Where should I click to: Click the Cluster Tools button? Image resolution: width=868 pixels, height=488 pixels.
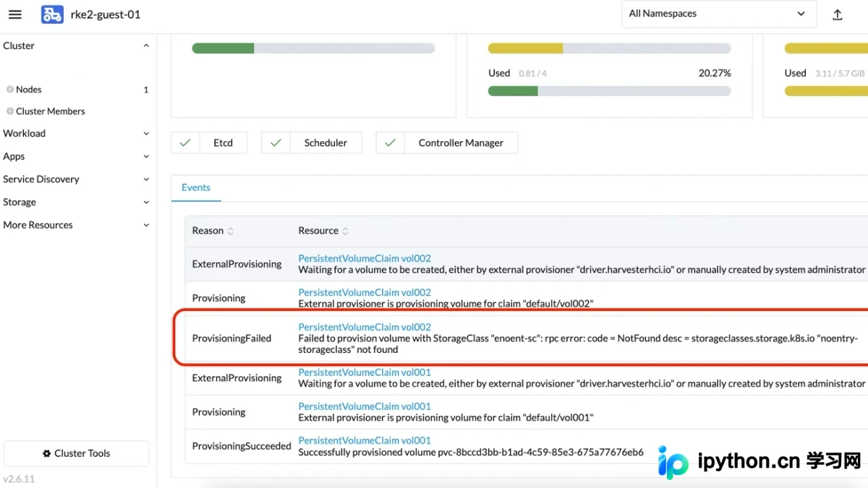pyautogui.click(x=76, y=453)
